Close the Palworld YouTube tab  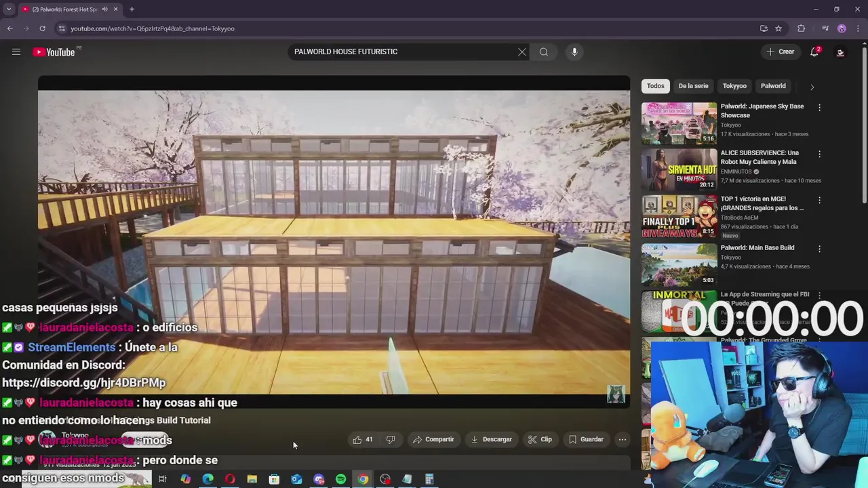click(115, 9)
